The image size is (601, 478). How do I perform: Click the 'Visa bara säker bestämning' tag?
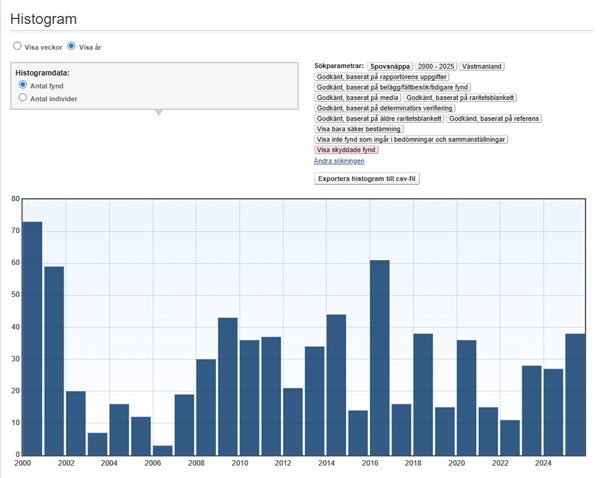[x=359, y=129]
